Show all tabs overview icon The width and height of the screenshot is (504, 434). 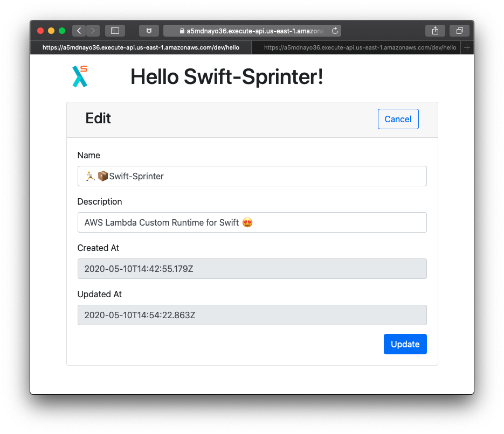coord(460,31)
